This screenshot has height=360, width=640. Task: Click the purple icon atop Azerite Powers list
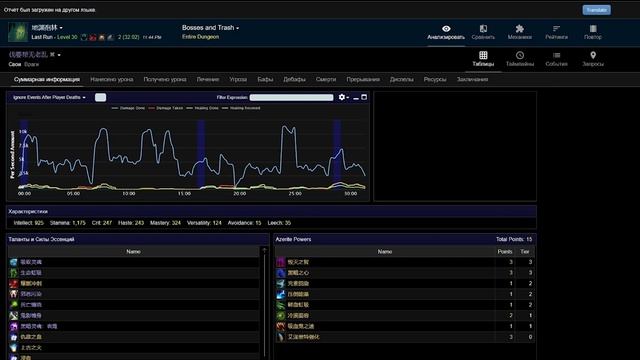pyautogui.click(x=280, y=262)
